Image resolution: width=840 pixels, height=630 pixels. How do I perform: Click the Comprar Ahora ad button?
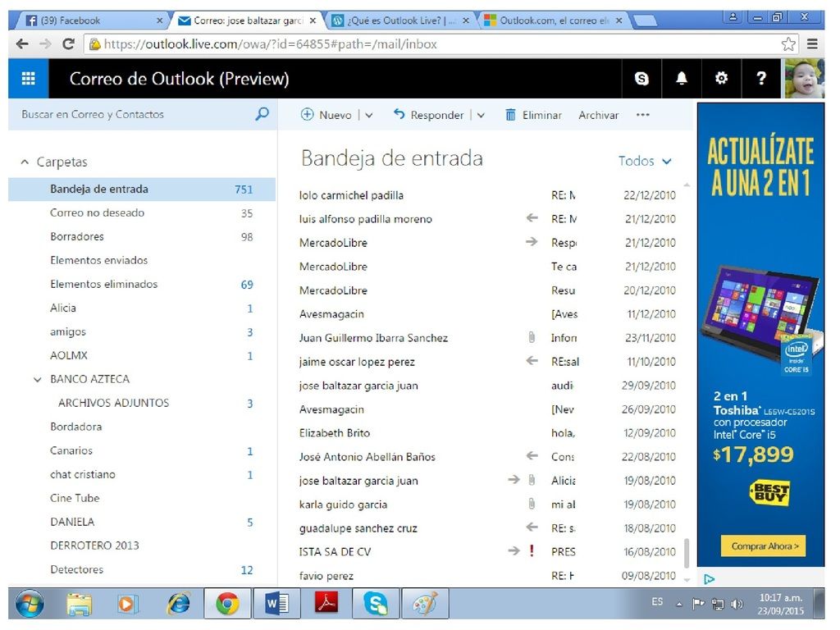click(764, 546)
